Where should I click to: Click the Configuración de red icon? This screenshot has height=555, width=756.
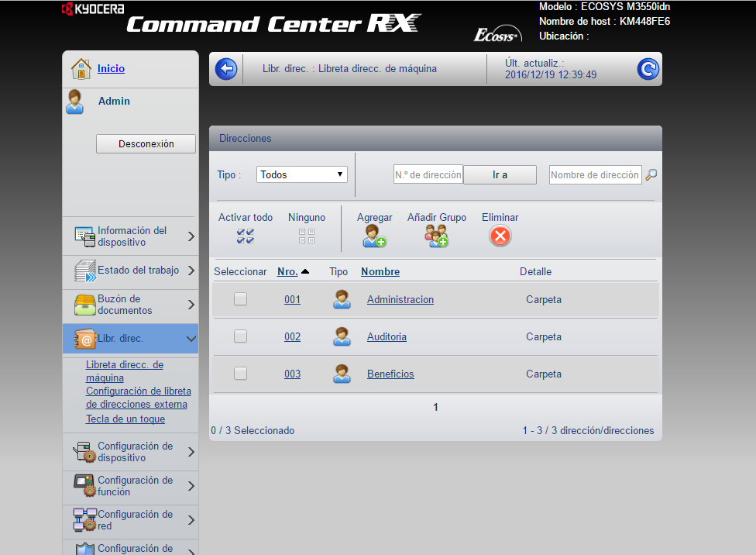click(85, 520)
